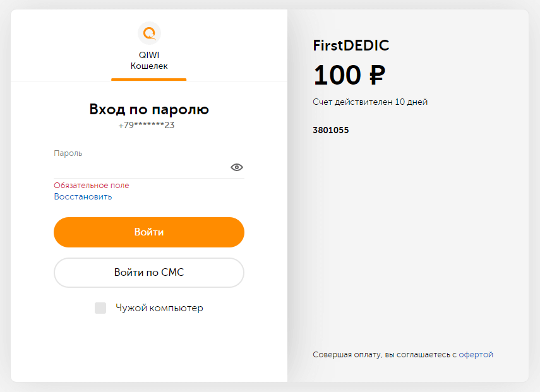Click the orange underline beneath QIWI tab

149,80
